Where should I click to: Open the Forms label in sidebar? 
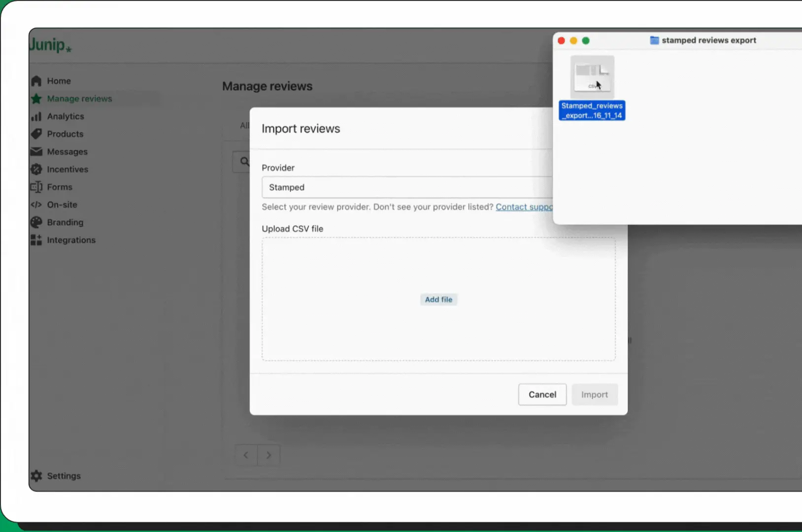click(60, 187)
